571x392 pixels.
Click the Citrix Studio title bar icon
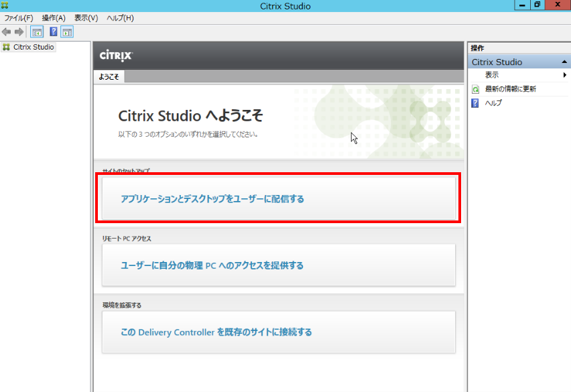coord(5,5)
